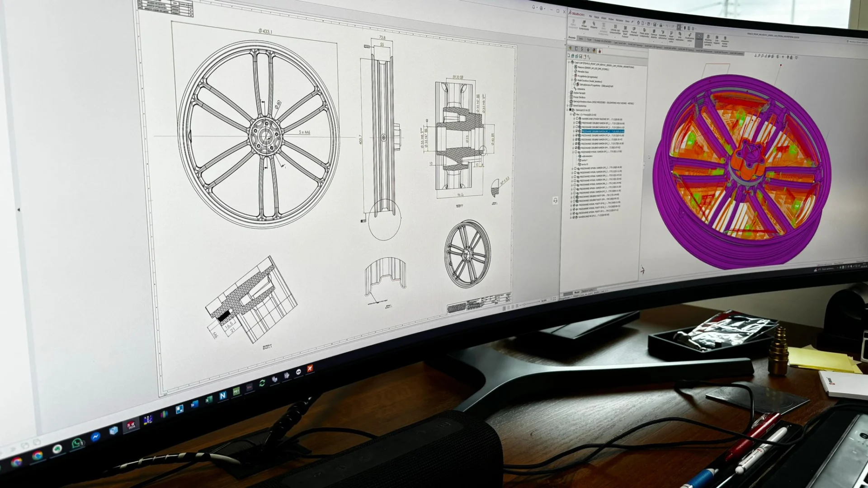The height and width of the screenshot is (488, 868).
Task: Switch to the Szkic ribbon tab
Action: point(580,38)
